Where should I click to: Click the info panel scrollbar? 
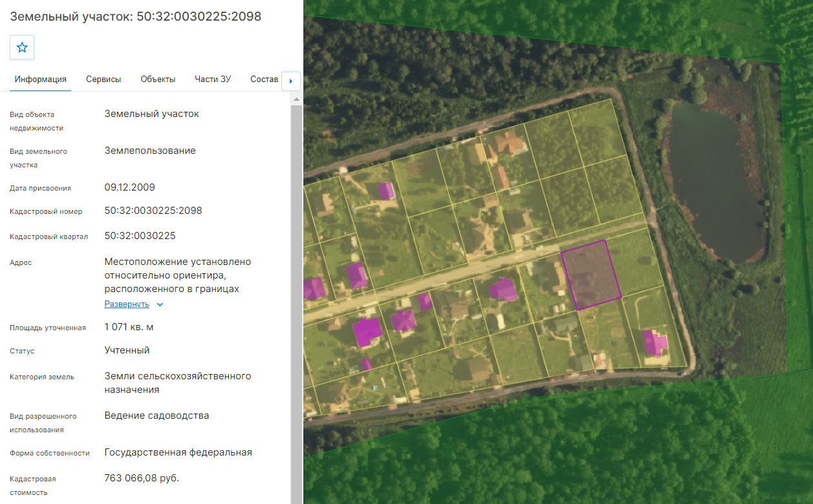296,304
